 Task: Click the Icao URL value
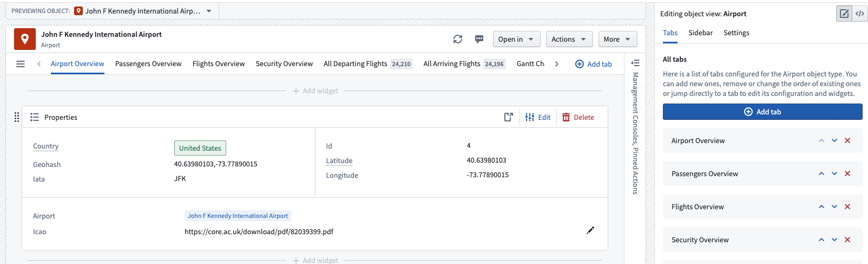coord(259,231)
